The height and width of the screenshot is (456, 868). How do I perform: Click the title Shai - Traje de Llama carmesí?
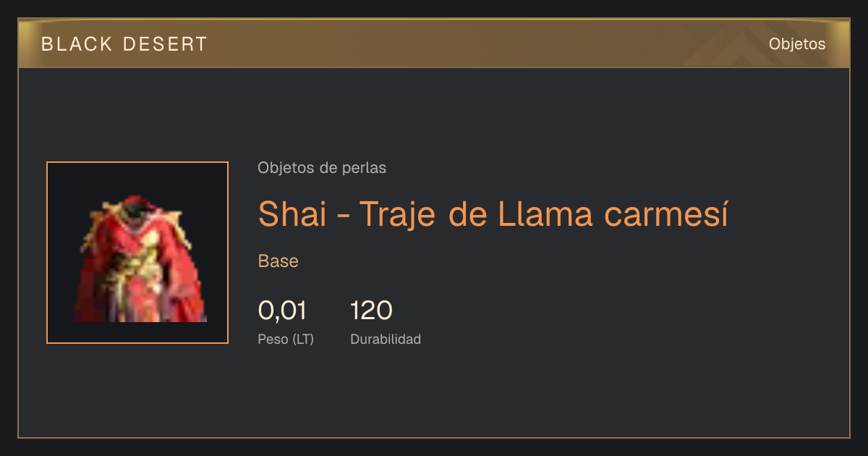point(493,213)
